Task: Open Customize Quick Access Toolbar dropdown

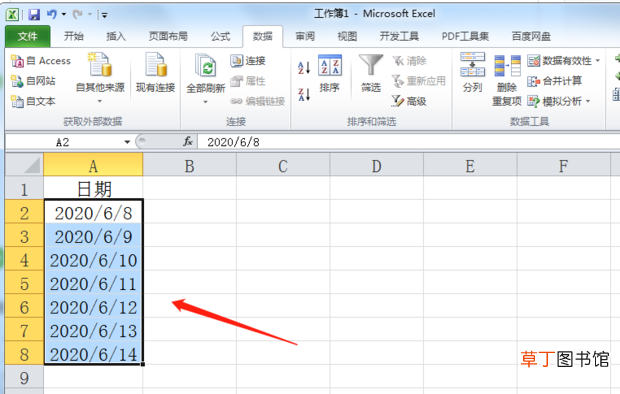Action: point(104,15)
